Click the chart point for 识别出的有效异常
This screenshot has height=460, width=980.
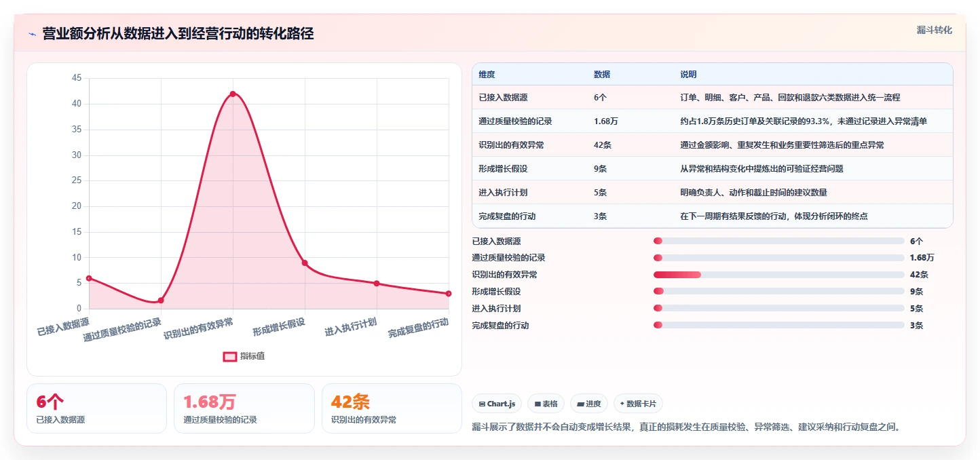233,94
